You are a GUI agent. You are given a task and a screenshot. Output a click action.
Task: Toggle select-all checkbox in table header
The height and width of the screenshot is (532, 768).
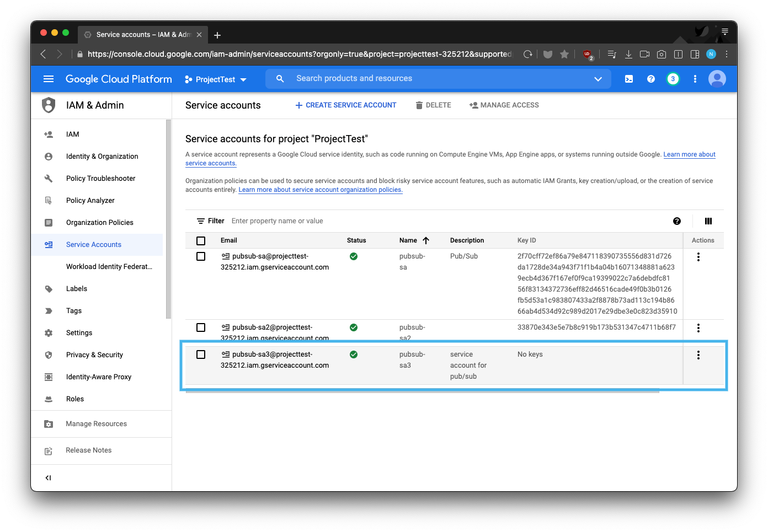pos(201,241)
